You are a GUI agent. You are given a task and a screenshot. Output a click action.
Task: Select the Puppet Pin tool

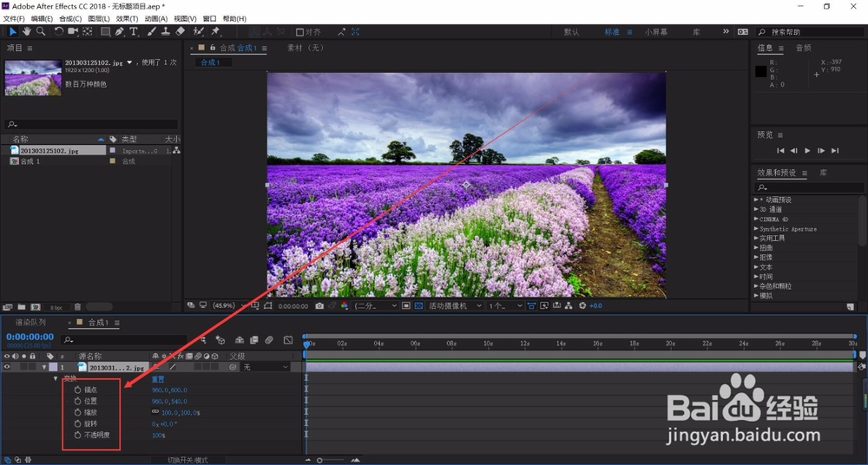[216, 31]
